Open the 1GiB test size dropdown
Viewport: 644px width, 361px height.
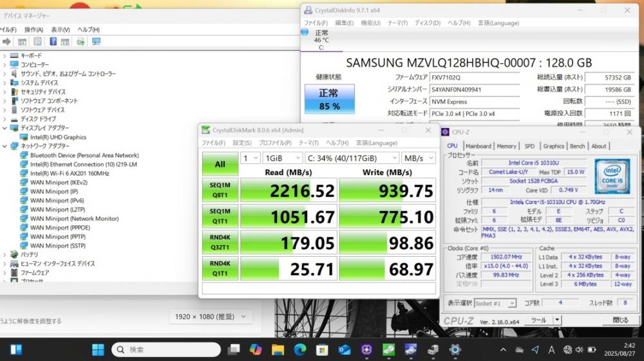coord(283,158)
